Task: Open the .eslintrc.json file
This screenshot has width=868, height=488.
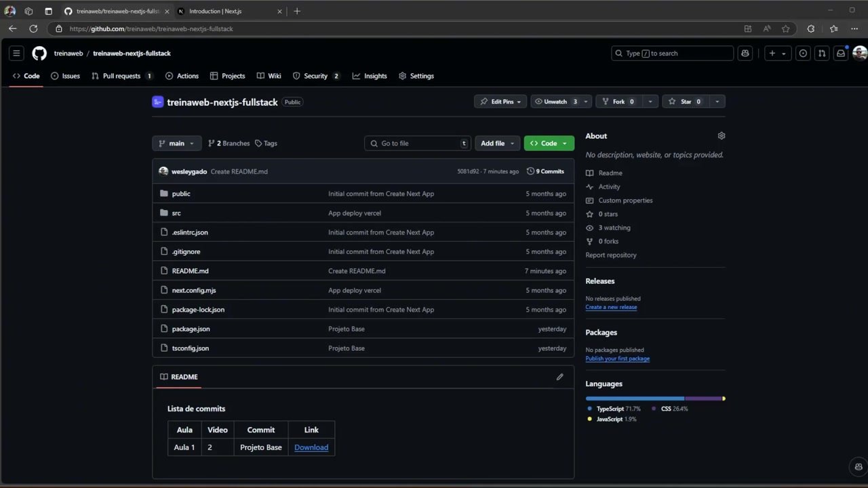Action: coord(190,232)
